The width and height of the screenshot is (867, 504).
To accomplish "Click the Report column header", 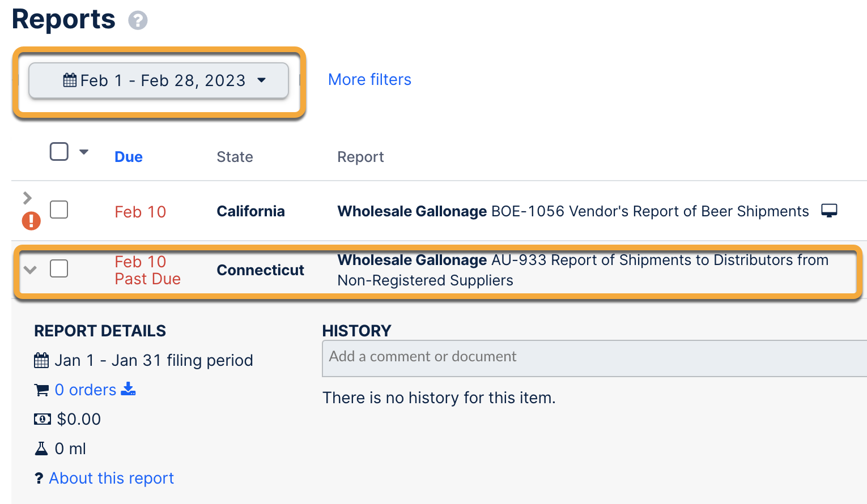I will pyautogui.click(x=360, y=157).
